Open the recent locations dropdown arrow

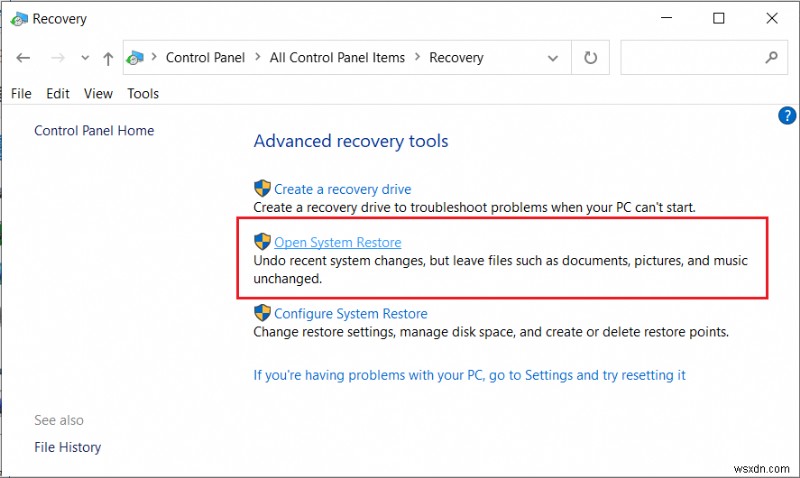coord(84,59)
